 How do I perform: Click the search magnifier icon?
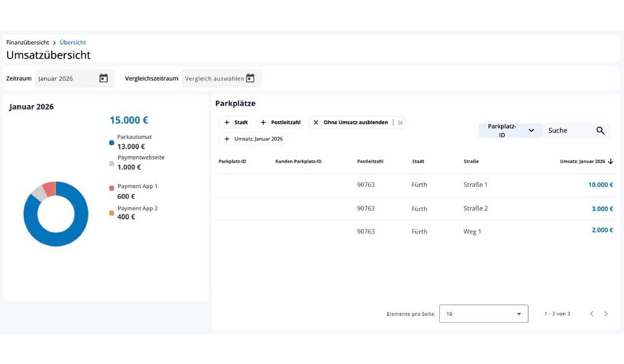pyautogui.click(x=600, y=130)
